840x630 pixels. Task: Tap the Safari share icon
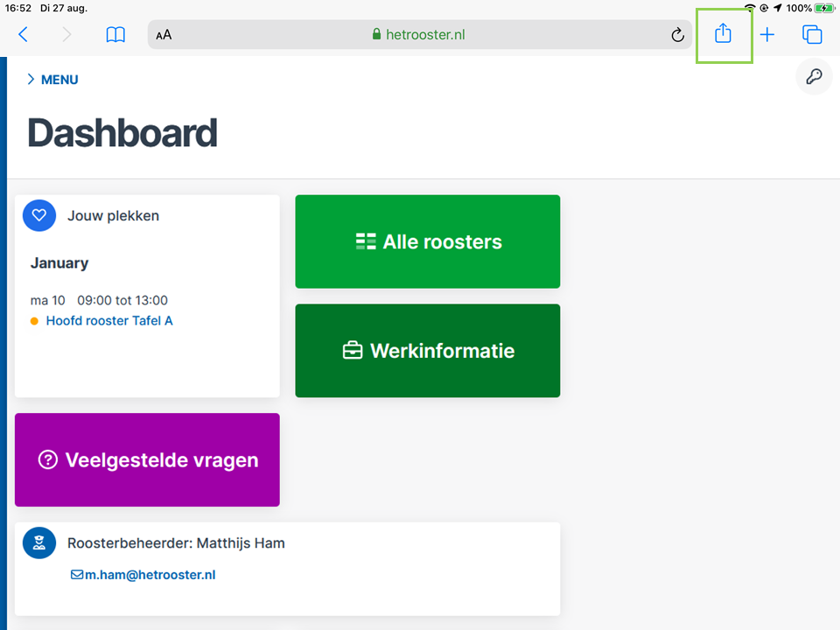coord(723,34)
